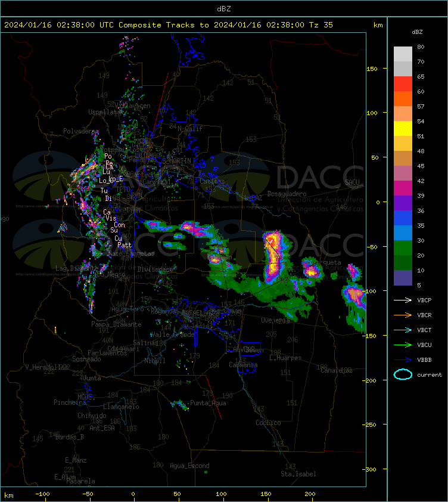Pick the light orange 57–54 dBZ swatch

point(403,114)
